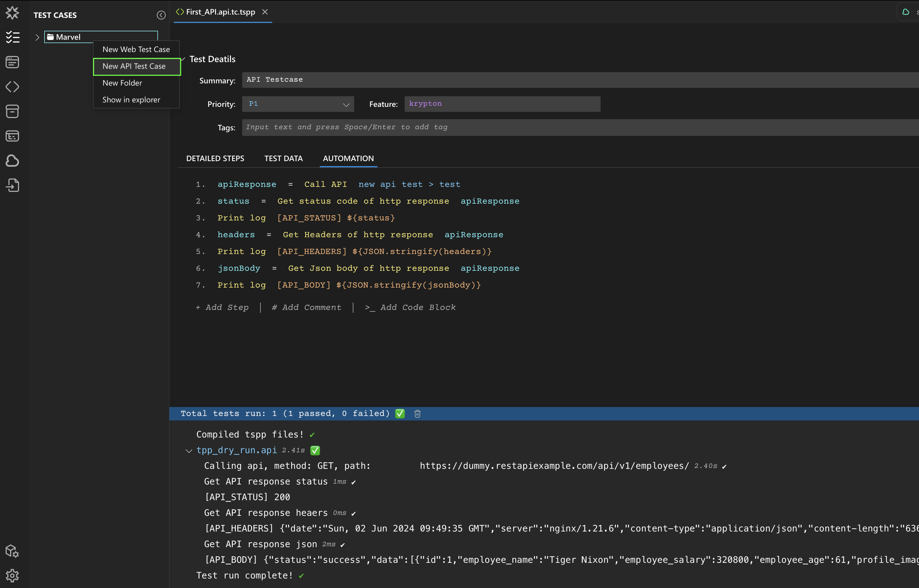
Task: Open the extensions box-gear icon at sidebar bottom
Action: 12,551
